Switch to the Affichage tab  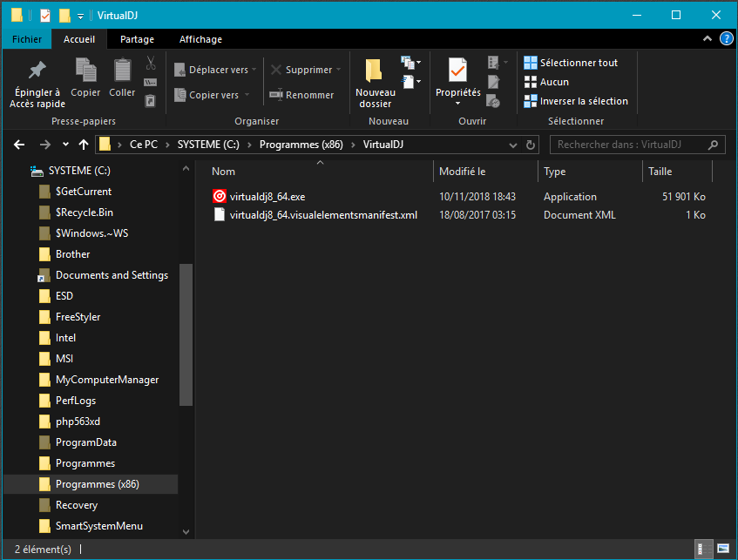tap(200, 39)
